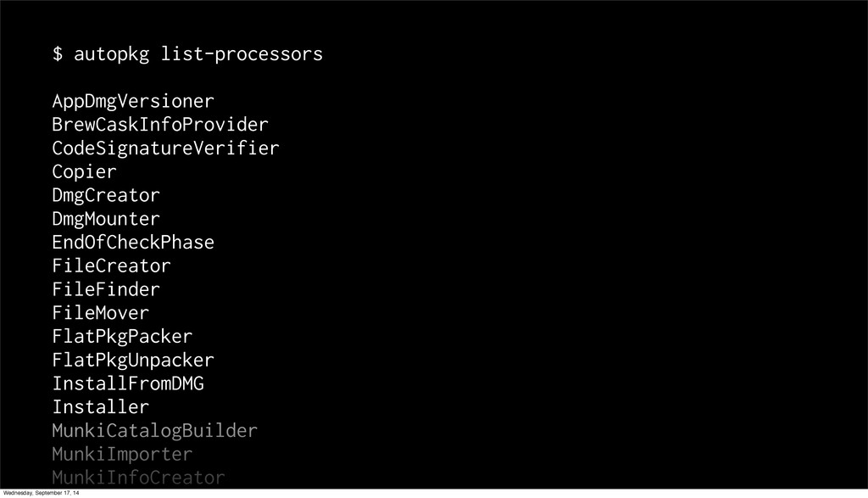Click on DmgCreator
The height and width of the screenshot is (498, 868).
pos(106,196)
